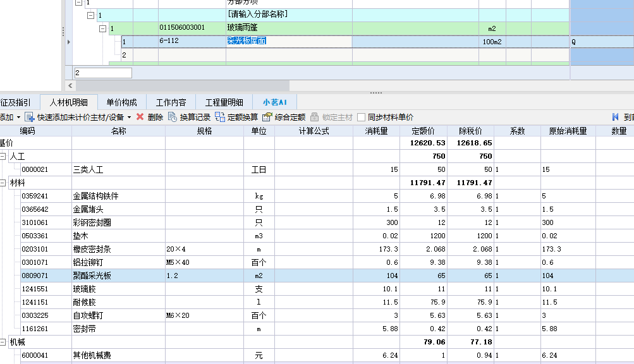This screenshot has width=634, height=364.
Task: Open dropdown arrow next to 添加
Action: coord(18,118)
